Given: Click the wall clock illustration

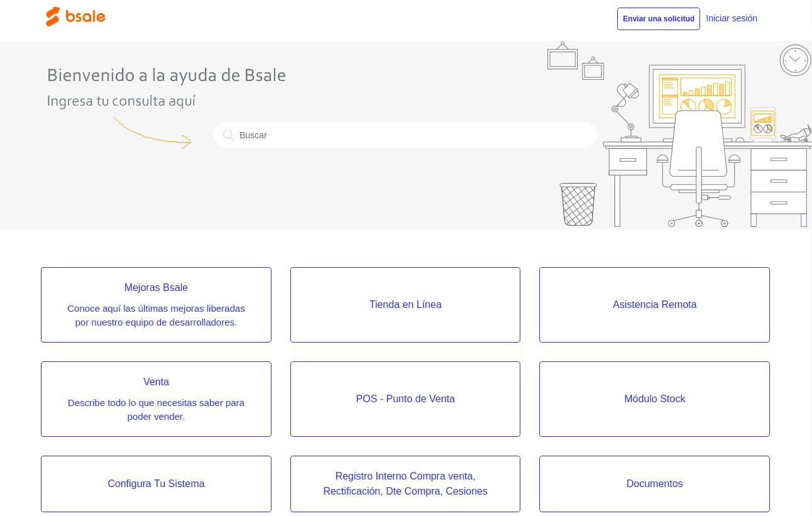Looking at the screenshot, I should click(795, 60).
